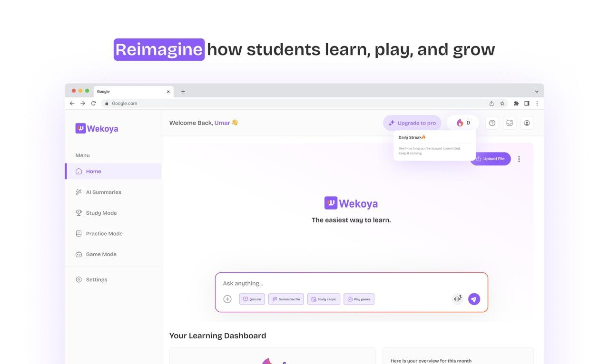609x364 pixels.
Task: Bookmark page with the star icon
Action: click(x=502, y=104)
